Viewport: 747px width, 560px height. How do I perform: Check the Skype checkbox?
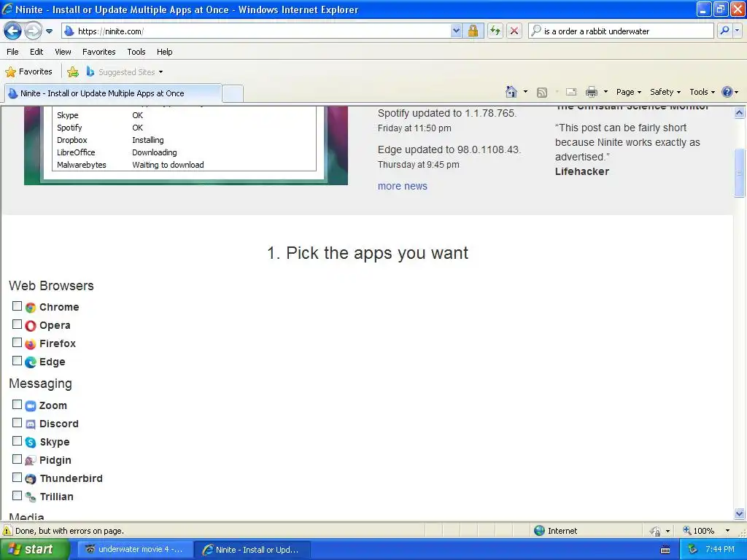(18, 441)
